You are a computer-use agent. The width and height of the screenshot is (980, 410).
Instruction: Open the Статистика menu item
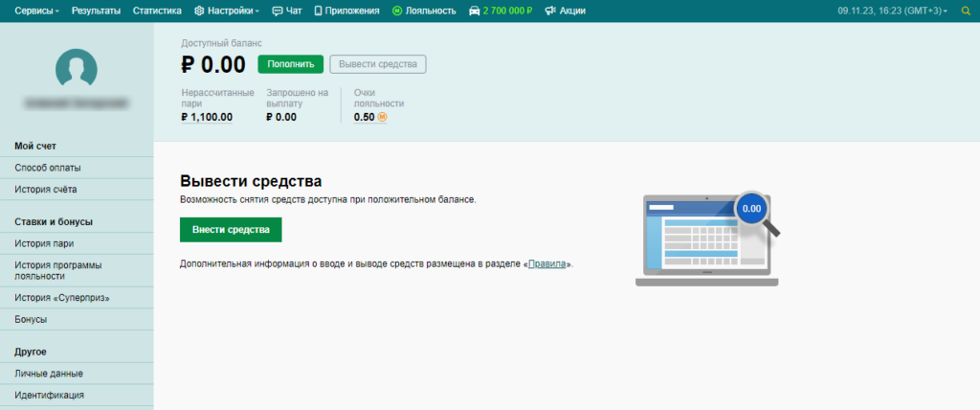pos(158,11)
